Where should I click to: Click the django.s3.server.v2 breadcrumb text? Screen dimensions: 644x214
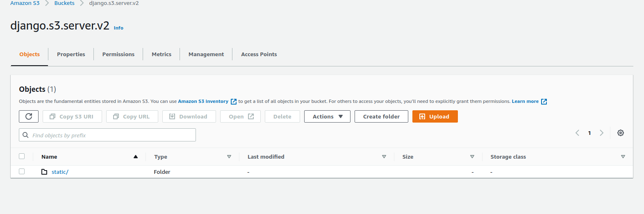[x=114, y=3]
